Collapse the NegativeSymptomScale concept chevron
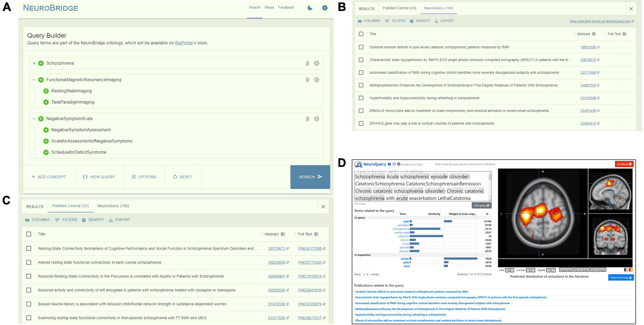Image resolution: width=644 pixels, height=325 pixels. 34,119
